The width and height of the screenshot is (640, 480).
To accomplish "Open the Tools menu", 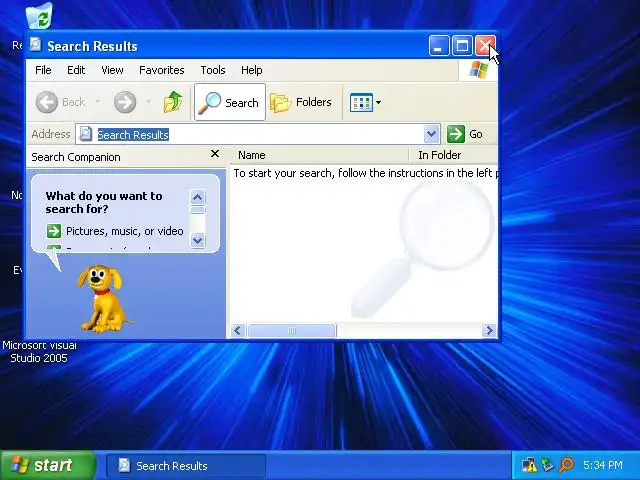I will (213, 70).
